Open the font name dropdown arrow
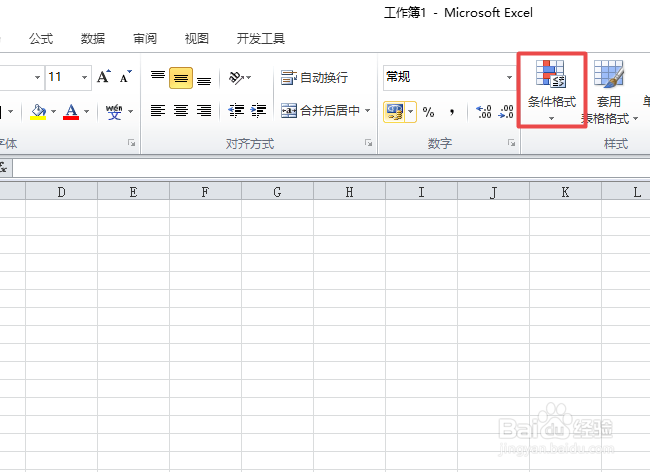650x472 pixels. click(x=37, y=77)
